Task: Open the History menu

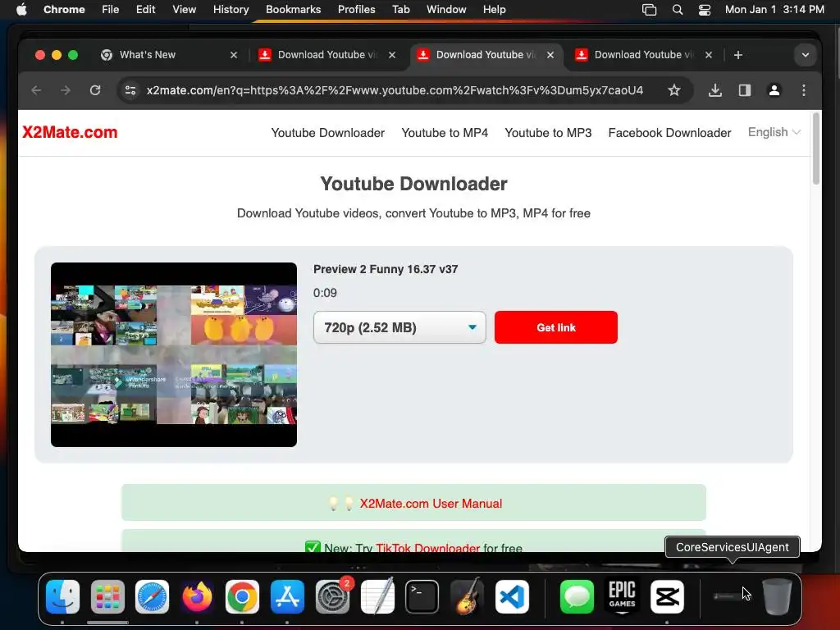Action: 231,10
